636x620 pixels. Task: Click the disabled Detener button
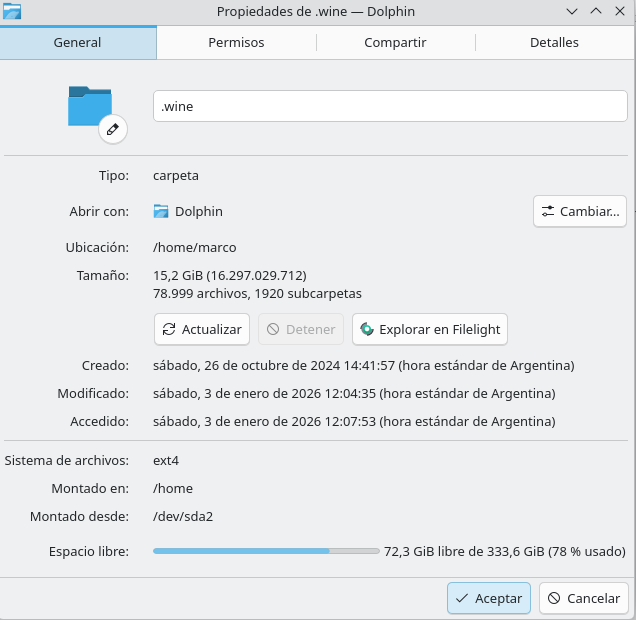coord(301,329)
